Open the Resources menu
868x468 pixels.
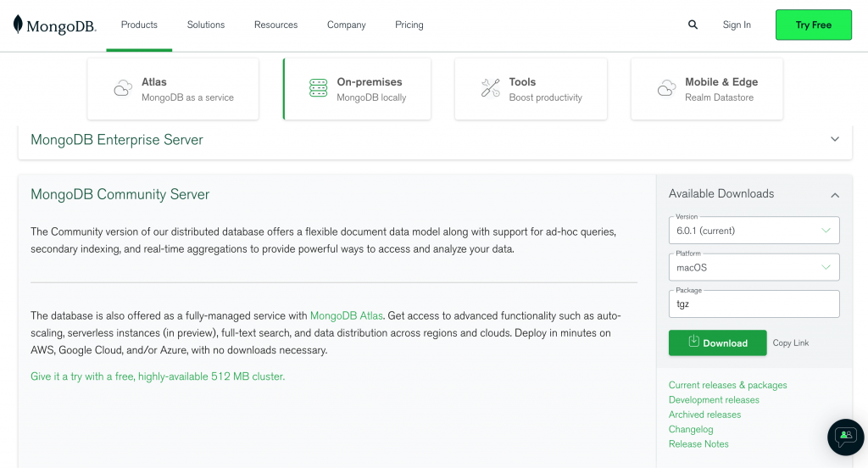click(x=275, y=25)
